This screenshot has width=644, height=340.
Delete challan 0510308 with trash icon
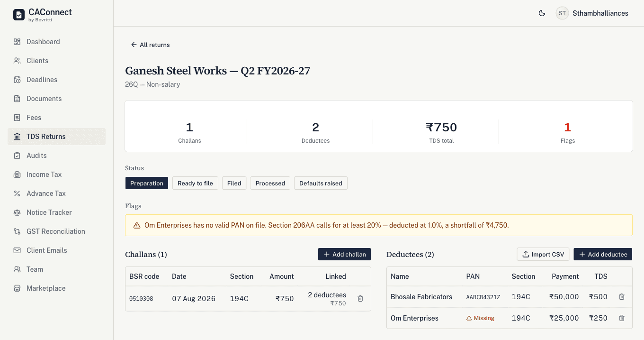click(x=360, y=299)
